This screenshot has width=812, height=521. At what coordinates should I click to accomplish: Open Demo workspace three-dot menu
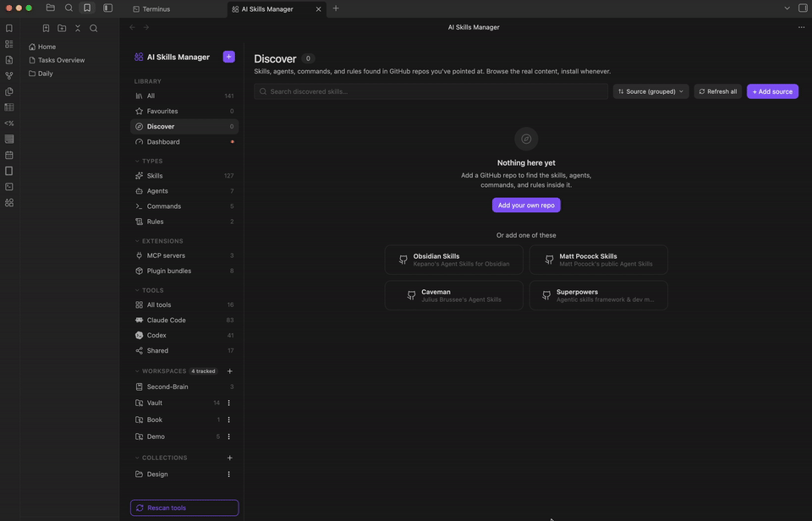point(229,436)
